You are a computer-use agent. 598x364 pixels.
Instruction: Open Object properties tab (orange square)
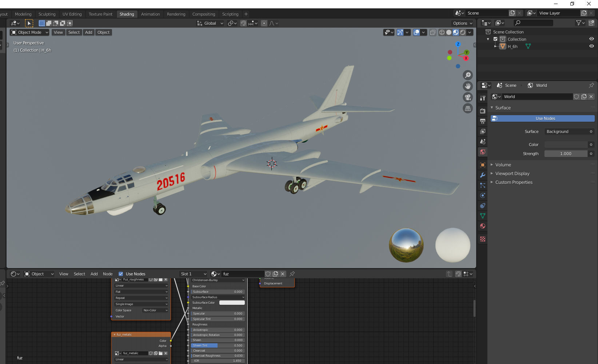coord(483,165)
